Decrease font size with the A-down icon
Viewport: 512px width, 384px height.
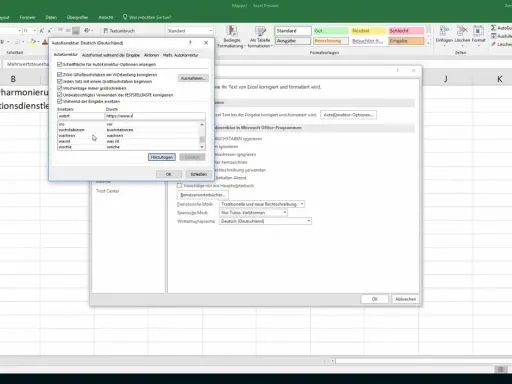(x=49, y=31)
